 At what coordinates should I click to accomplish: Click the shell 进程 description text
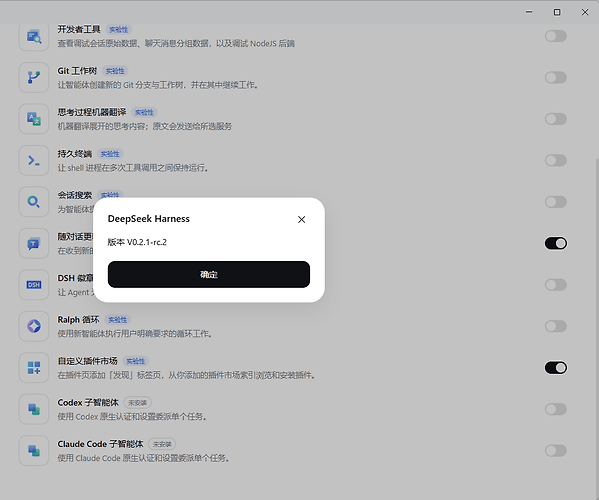point(133,168)
